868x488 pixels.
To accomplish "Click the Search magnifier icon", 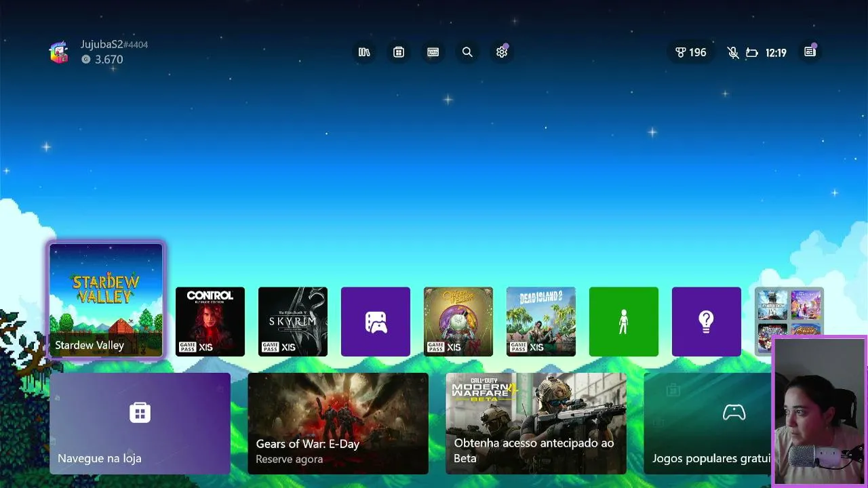I will [x=467, y=52].
